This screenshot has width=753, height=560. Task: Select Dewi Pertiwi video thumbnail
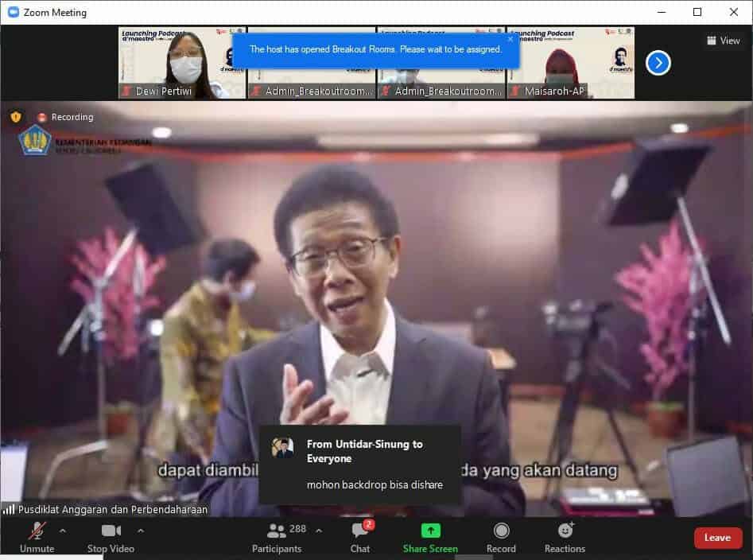coord(182,63)
